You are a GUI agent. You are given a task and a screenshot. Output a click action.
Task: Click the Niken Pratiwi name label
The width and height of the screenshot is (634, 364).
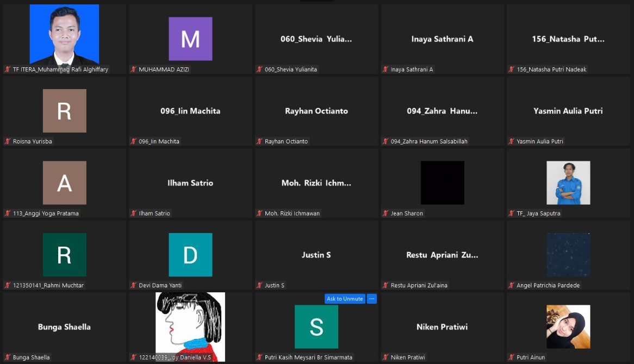[x=408, y=357]
